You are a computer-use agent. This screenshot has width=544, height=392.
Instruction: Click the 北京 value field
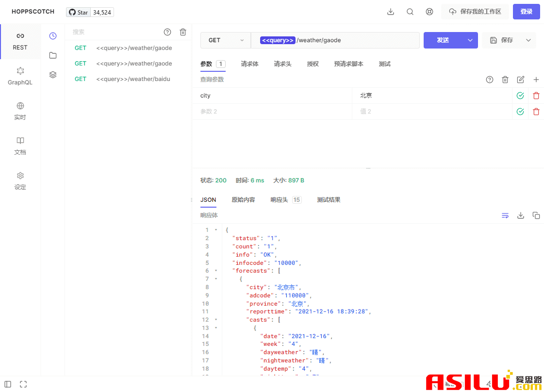tap(432, 96)
